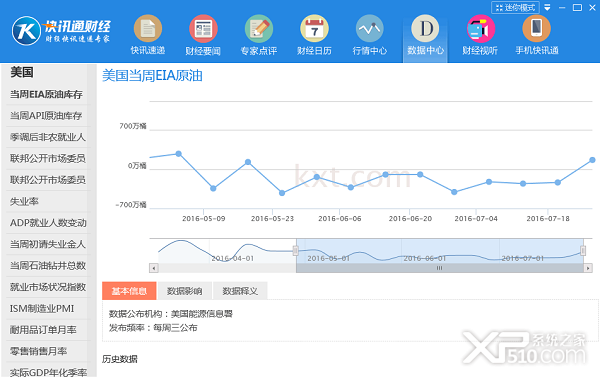This screenshot has width=600, height=378.
Task: Click the highlighted range selection area
Action: click(x=439, y=251)
